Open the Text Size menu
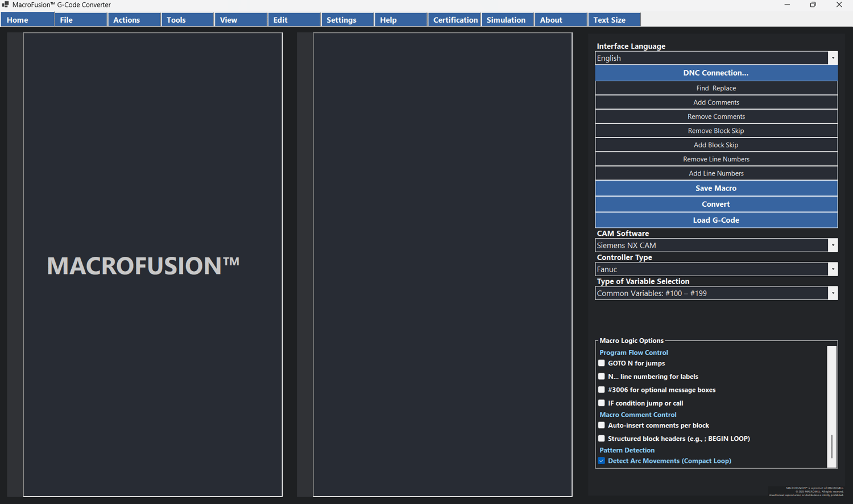Screen dimensions: 853x504 tap(615, 20)
